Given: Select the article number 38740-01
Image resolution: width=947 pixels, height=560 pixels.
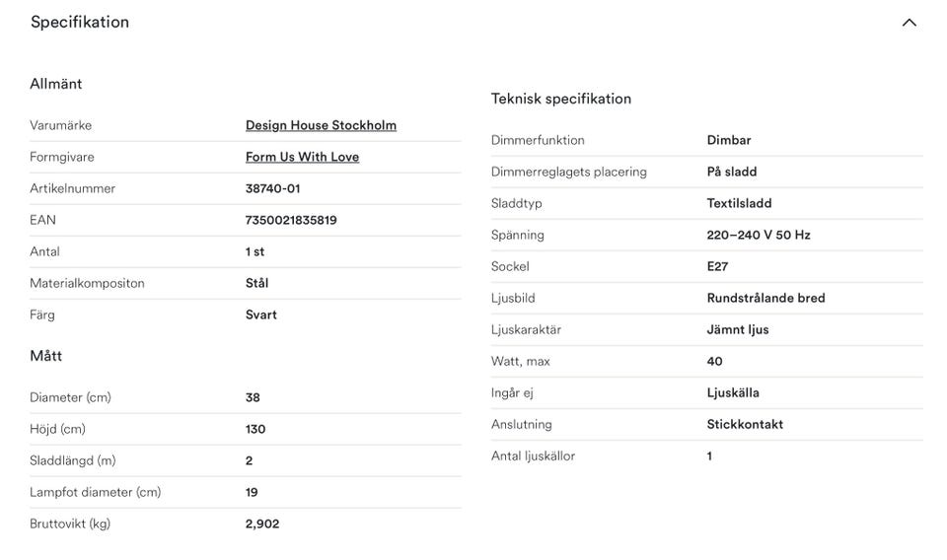Looking at the screenshot, I should tap(272, 188).
